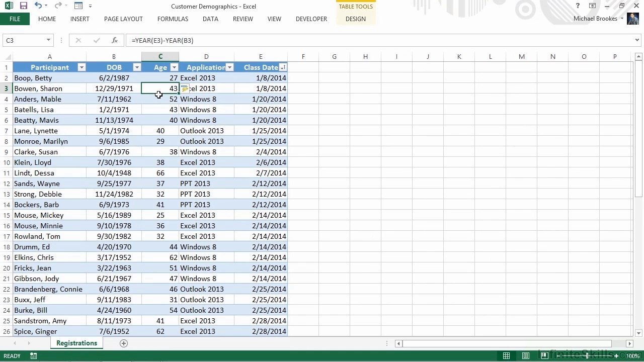The width and height of the screenshot is (644, 362).
Task: Click the AutoCorrect options icon beside cell C3
Action: point(184,88)
